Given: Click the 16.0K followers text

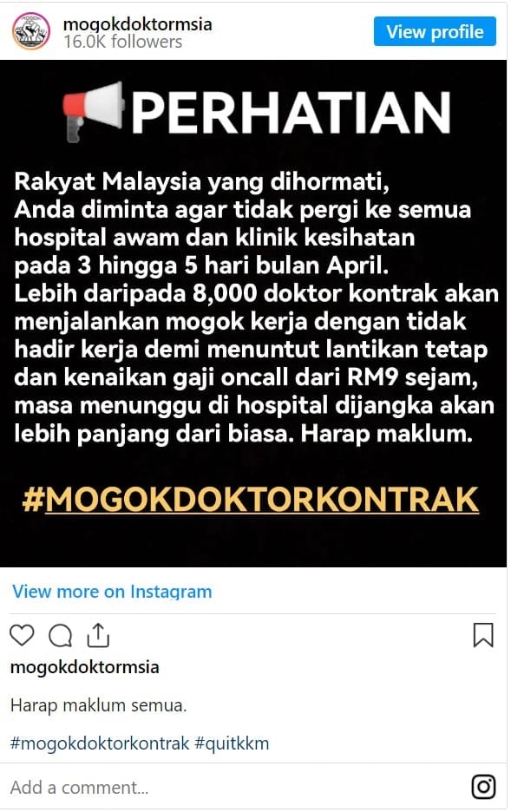Looking at the screenshot, I should (122, 42).
